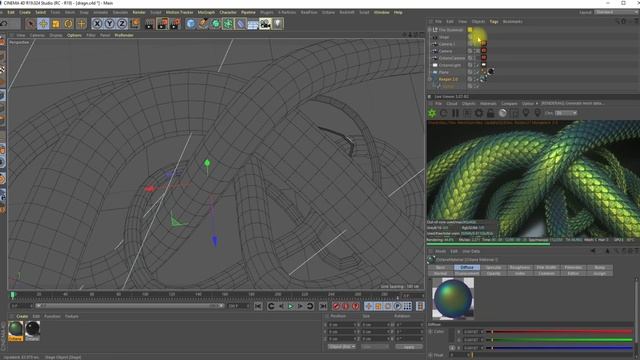Click material preview sphere thumbnail
Screen dimensions: 640x360
tap(453, 298)
